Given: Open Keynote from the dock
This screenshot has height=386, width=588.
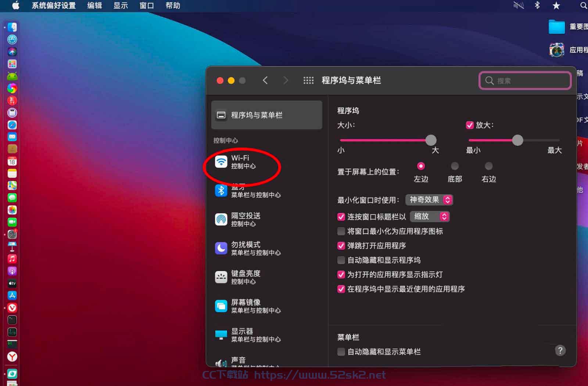Looking at the screenshot, I should click(x=12, y=246).
